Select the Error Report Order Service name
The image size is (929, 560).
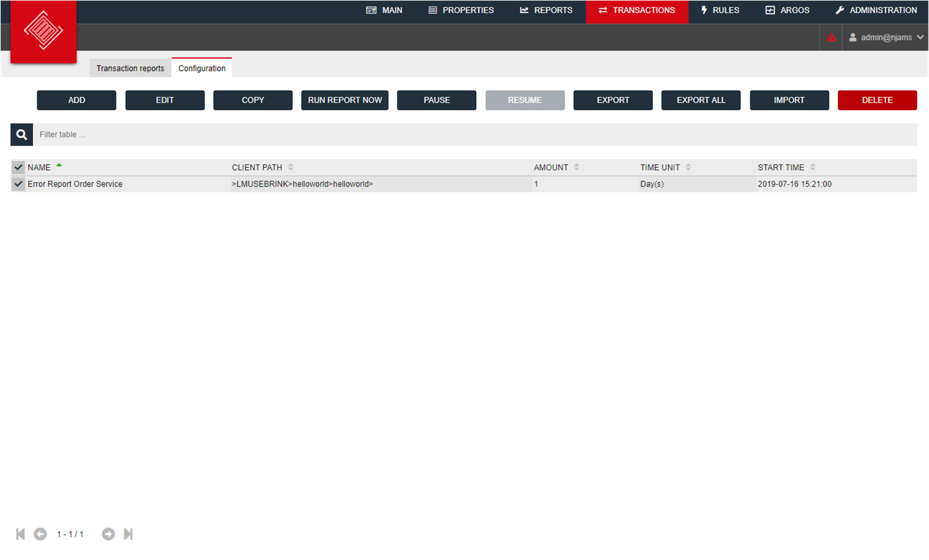coord(75,184)
